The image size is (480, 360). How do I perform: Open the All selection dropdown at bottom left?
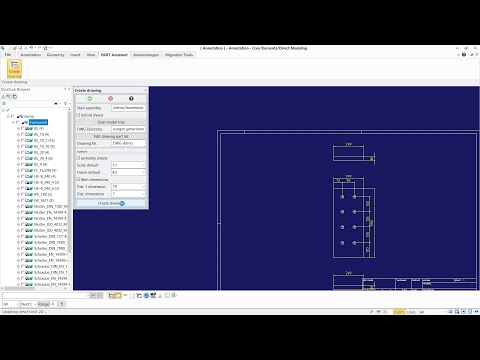(x=17, y=304)
